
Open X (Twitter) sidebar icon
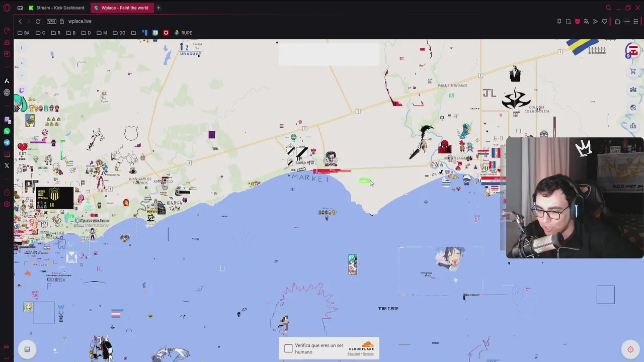point(7,165)
